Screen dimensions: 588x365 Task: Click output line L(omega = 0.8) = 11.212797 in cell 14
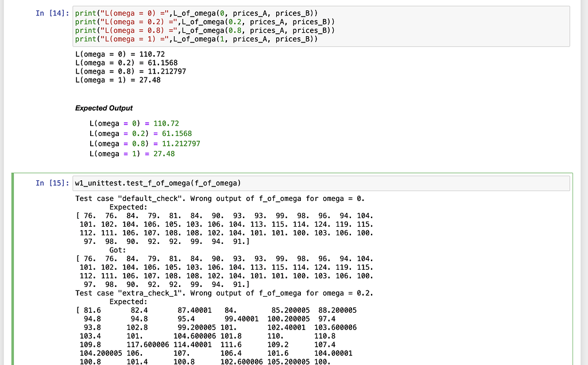(x=130, y=72)
